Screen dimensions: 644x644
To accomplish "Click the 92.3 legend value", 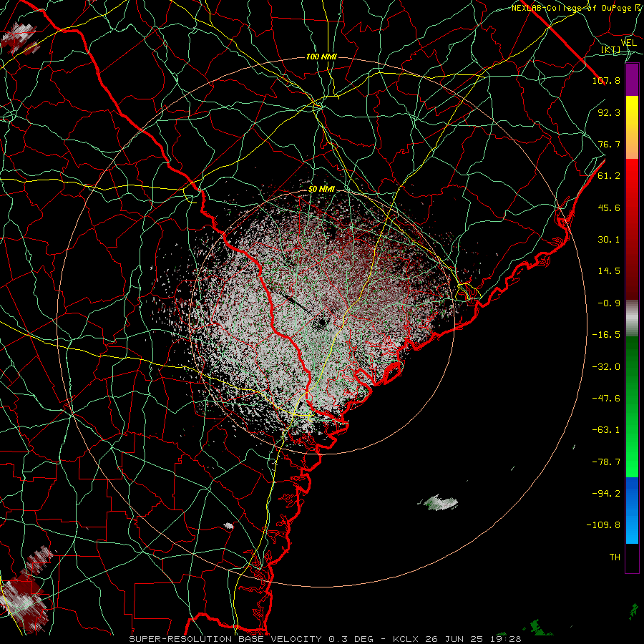I will pyautogui.click(x=609, y=112).
